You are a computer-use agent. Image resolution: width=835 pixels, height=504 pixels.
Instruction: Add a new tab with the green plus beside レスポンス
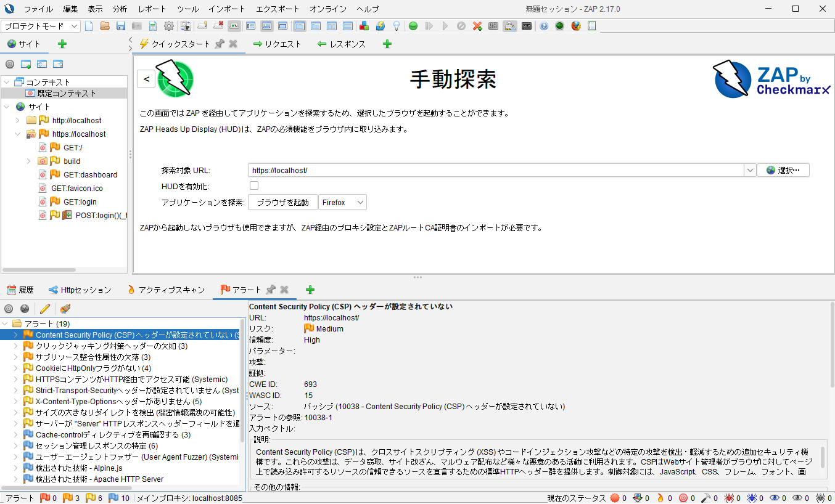387,44
